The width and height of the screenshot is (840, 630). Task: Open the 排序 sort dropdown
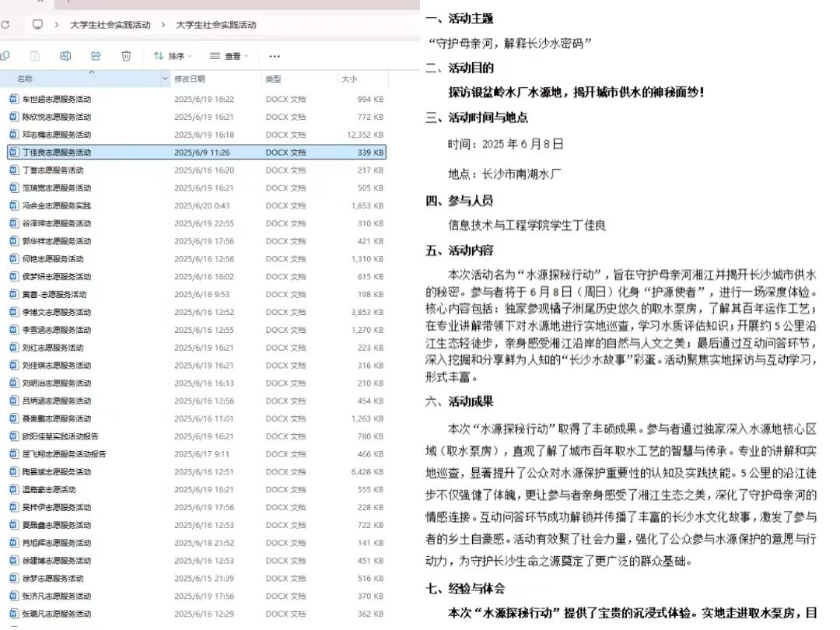[x=173, y=56]
